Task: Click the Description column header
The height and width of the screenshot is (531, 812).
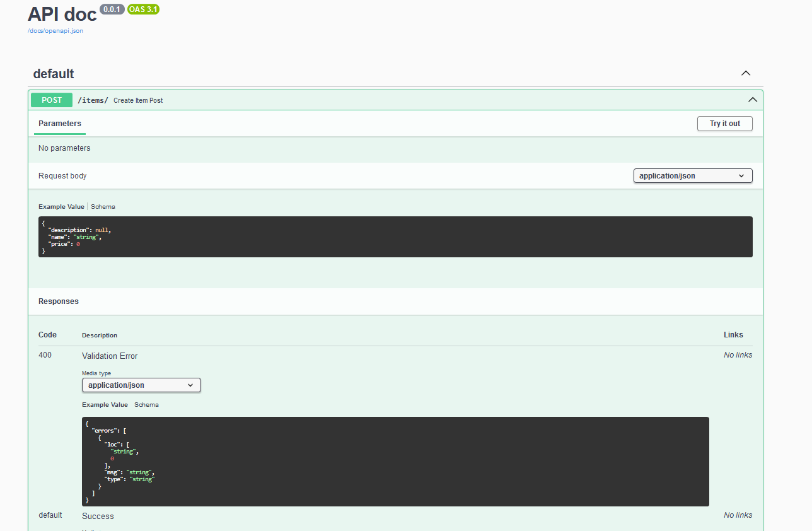Action: (x=100, y=336)
